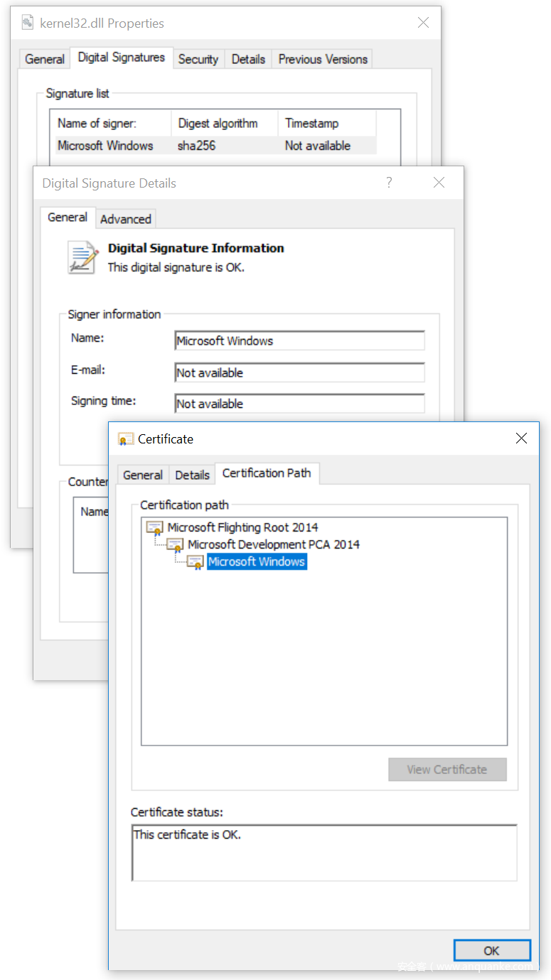The image size is (551, 980).
Task: Select the highlighted Microsoft Windows certificate node
Action: (256, 561)
